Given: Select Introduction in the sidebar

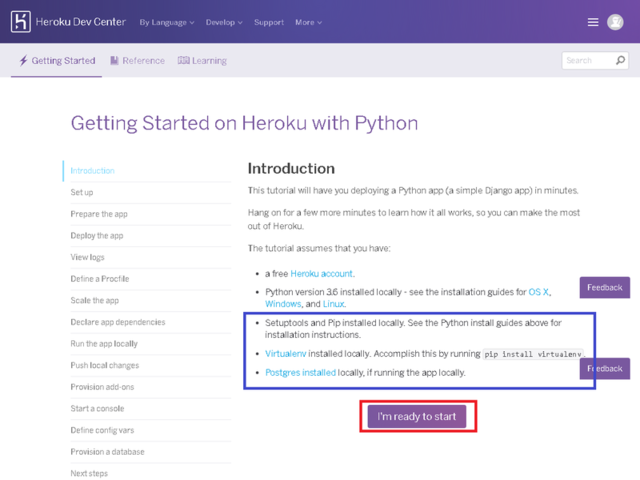Looking at the screenshot, I should tap(92, 171).
